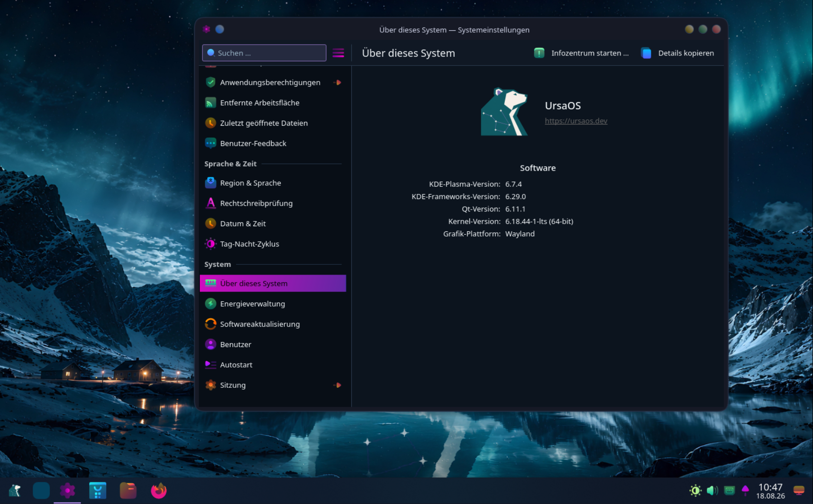The width and height of the screenshot is (813, 504).
Task: Click the Datum & Zeit clock icon
Action: pos(210,224)
